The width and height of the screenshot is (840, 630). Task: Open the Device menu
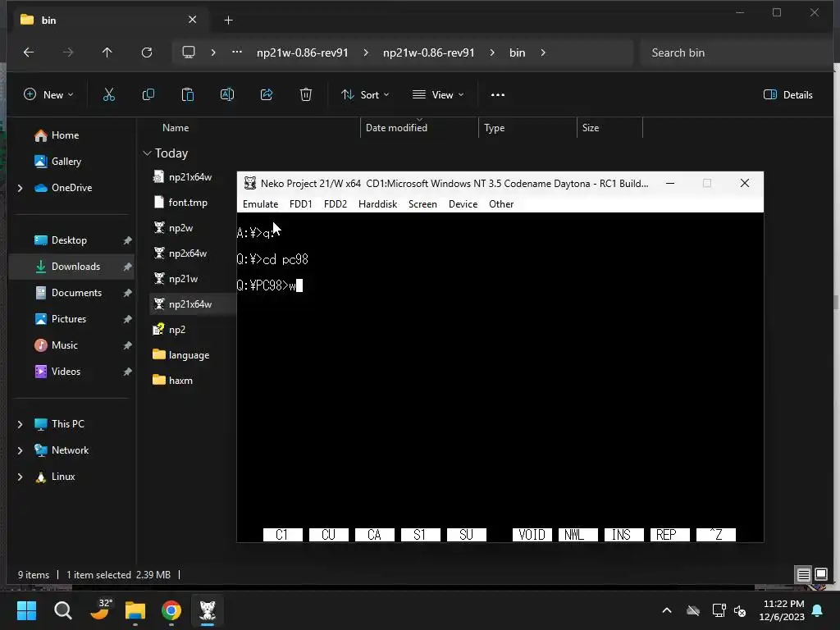pyautogui.click(x=463, y=204)
